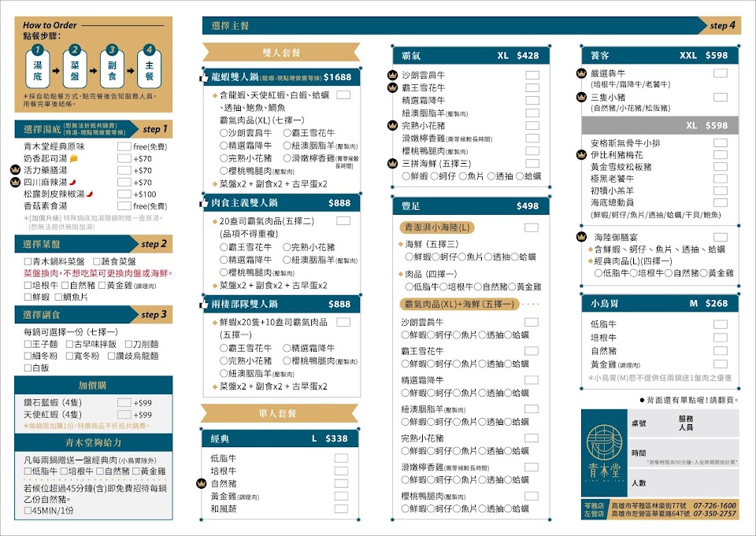Click the 選擇主餐 step 4 header bar

(x=472, y=25)
